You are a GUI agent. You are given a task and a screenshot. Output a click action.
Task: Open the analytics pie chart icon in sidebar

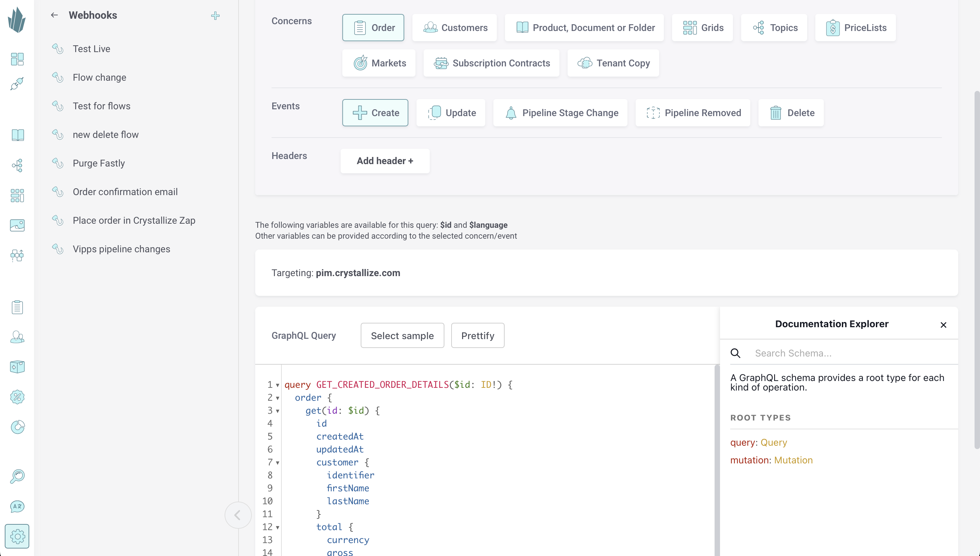pos(17,427)
